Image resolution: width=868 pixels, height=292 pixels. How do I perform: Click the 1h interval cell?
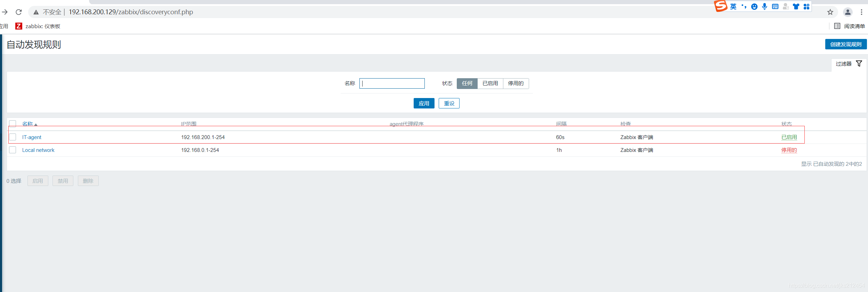(x=559, y=150)
